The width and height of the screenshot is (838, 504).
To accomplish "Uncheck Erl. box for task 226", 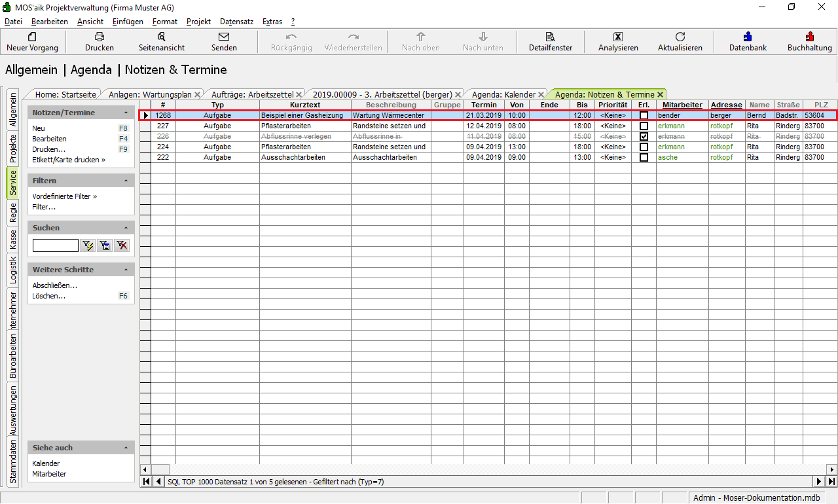I will [x=644, y=136].
